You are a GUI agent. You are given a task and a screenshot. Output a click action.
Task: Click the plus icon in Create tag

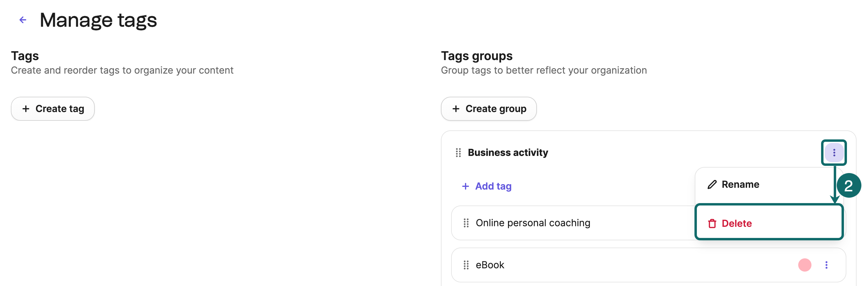[26, 108]
